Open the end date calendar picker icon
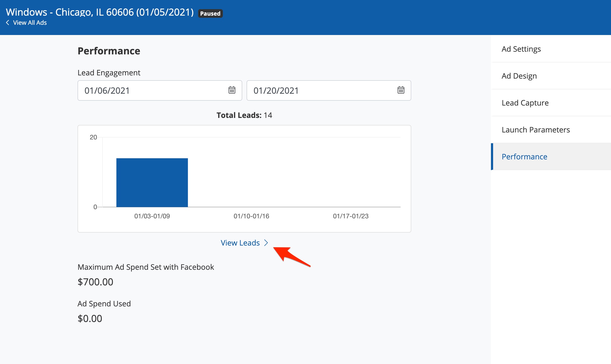This screenshot has height=364, width=611. [x=401, y=90]
